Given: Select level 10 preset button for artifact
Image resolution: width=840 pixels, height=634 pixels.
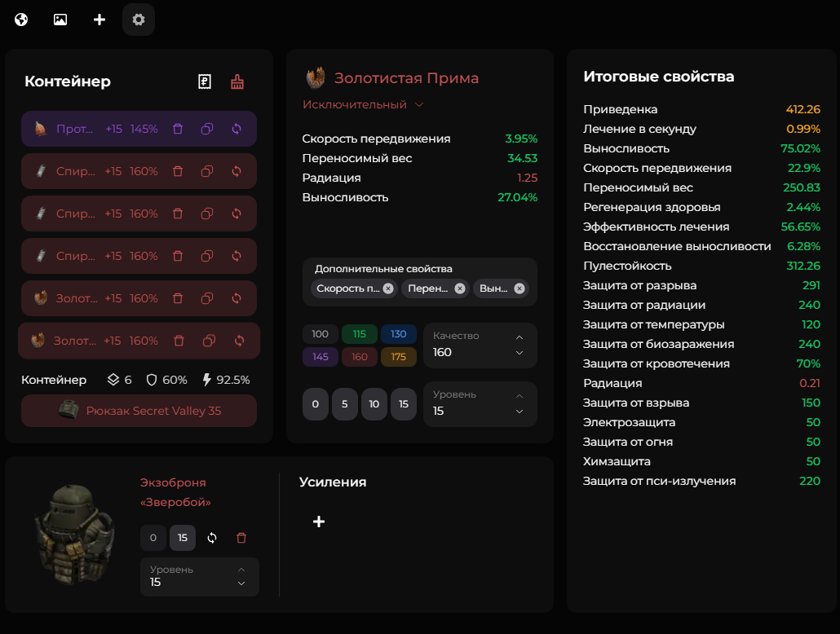Looking at the screenshot, I should 374,404.
